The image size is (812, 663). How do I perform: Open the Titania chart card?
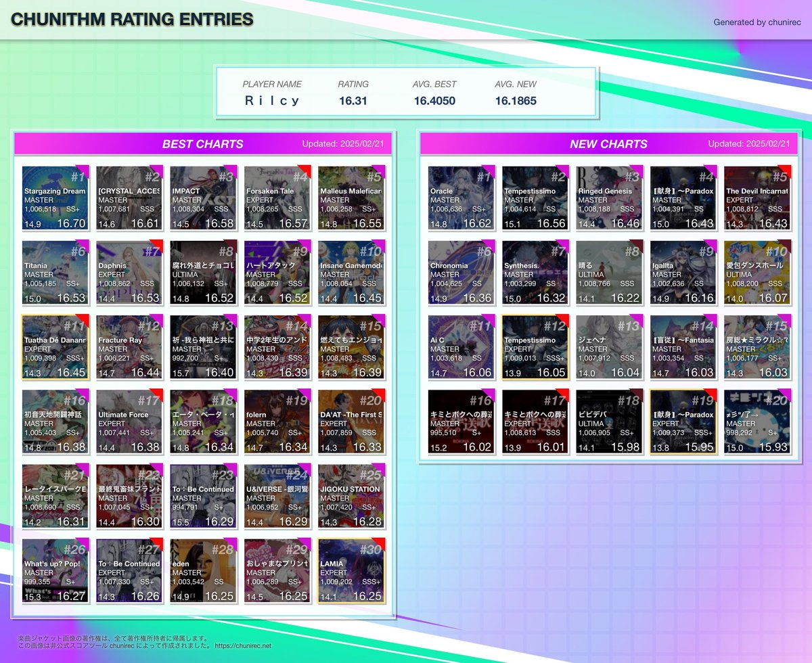[x=55, y=273]
